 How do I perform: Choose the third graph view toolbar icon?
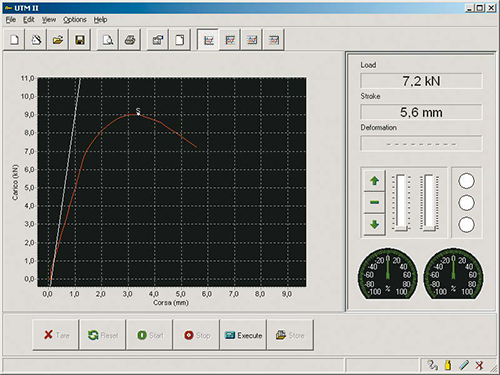pos(252,40)
